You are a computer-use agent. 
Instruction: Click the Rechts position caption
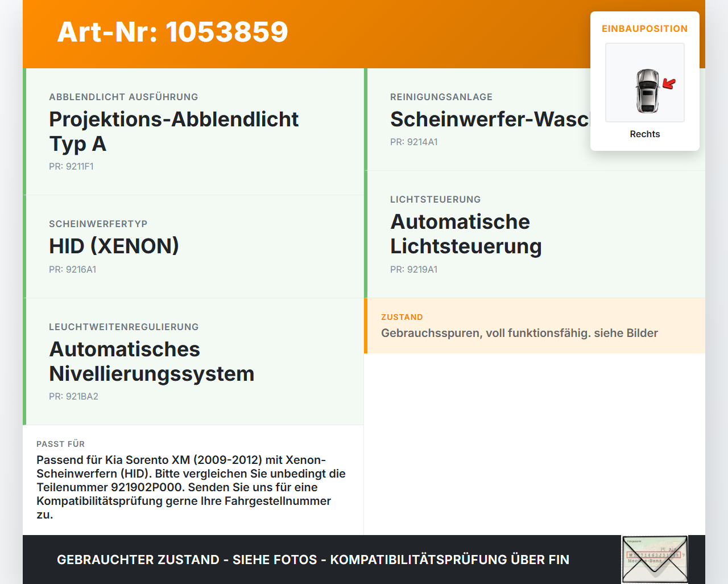coord(645,134)
